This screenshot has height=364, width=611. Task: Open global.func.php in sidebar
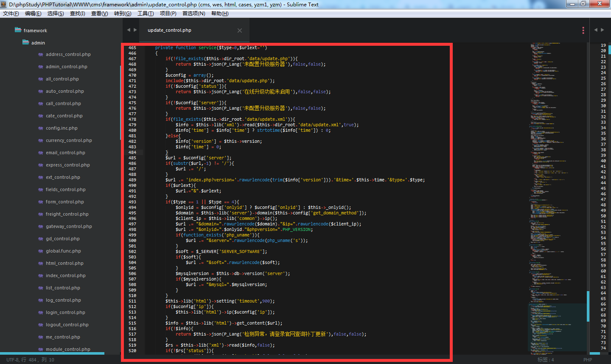coord(63,251)
